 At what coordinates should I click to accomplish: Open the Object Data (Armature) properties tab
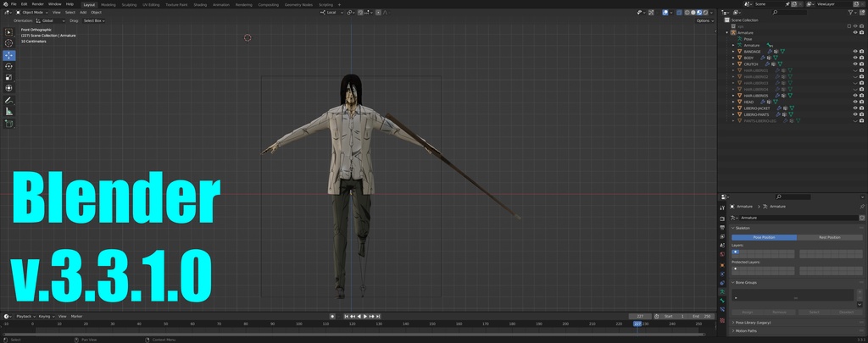(x=722, y=291)
